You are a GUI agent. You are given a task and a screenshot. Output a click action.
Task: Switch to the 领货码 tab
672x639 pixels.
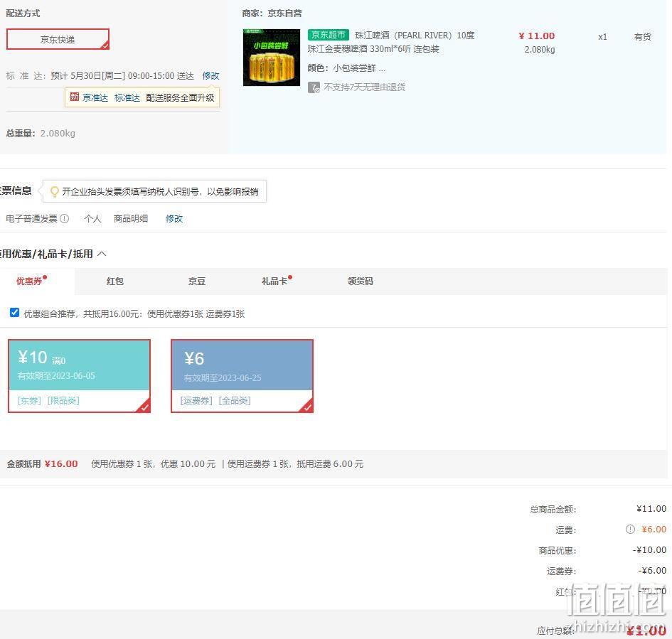361,281
